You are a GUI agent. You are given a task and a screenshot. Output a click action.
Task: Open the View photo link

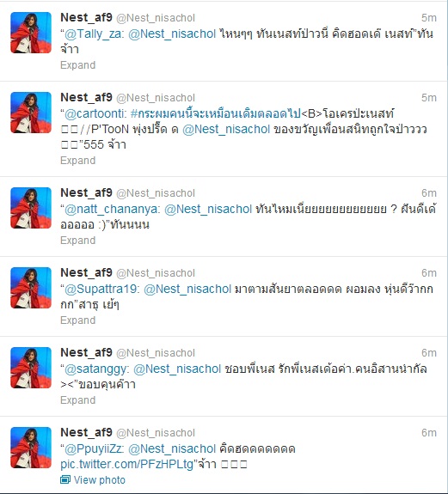[99, 479]
